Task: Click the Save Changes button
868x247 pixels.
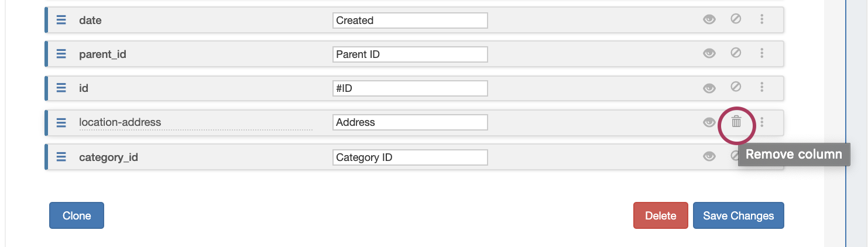Action: (x=738, y=215)
